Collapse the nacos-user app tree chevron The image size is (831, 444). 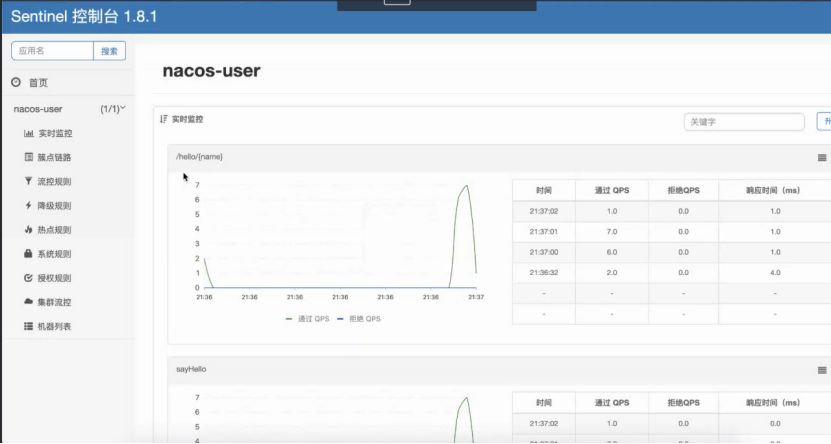coord(123,108)
